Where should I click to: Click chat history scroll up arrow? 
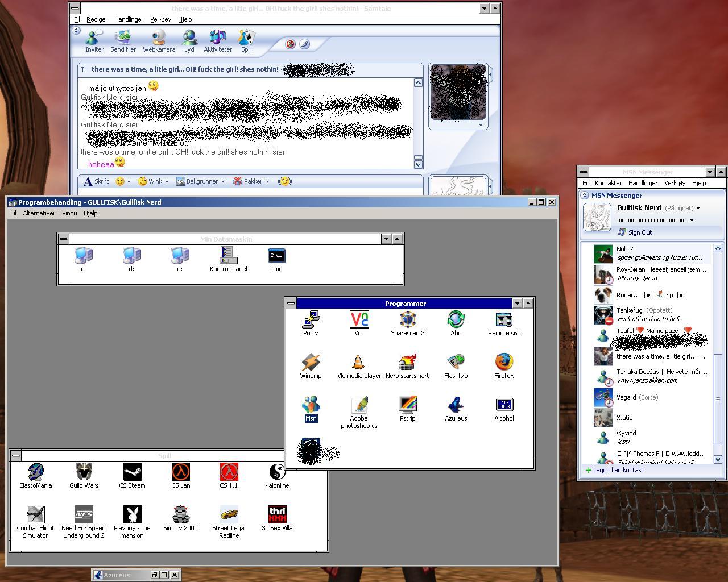tap(418, 83)
